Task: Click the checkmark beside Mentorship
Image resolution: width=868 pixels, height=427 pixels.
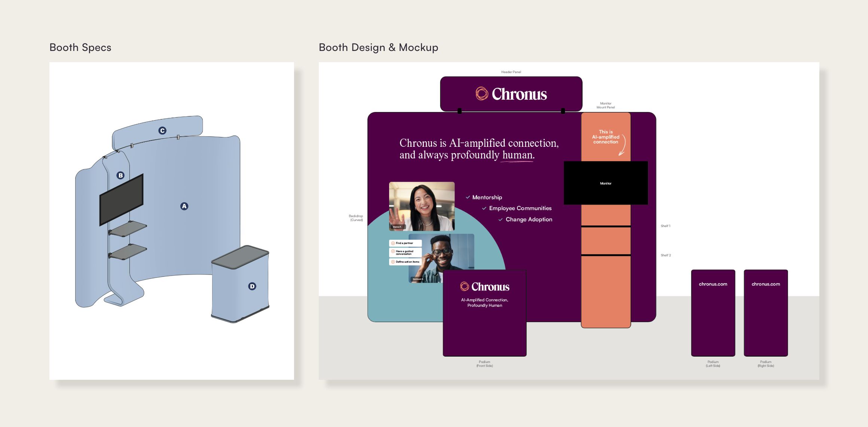Action: [x=468, y=197]
